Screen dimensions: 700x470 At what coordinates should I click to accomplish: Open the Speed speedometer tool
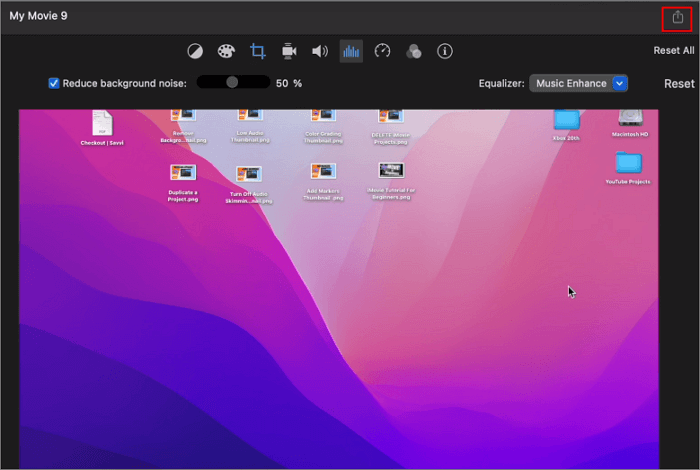pos(382,51)
